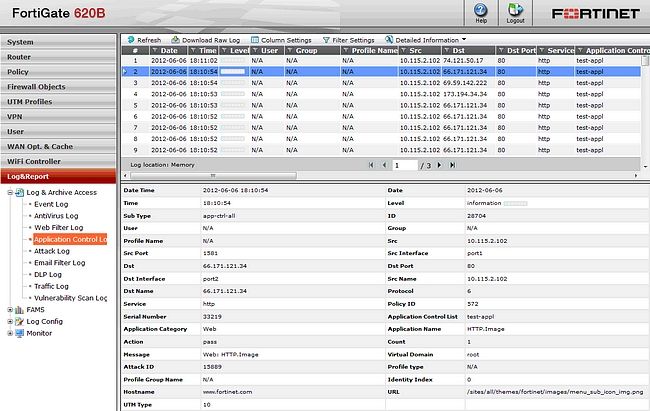Expand the Monitor tree node

tap(10, 333)
